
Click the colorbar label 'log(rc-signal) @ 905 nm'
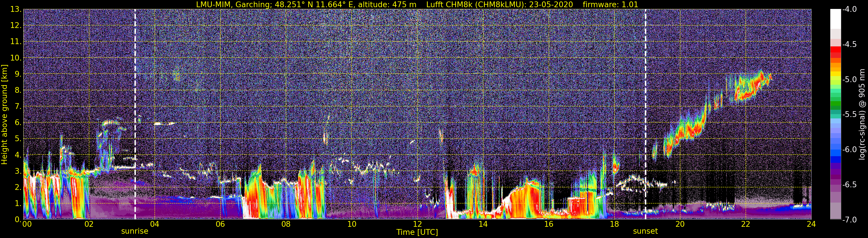[863, 114]
